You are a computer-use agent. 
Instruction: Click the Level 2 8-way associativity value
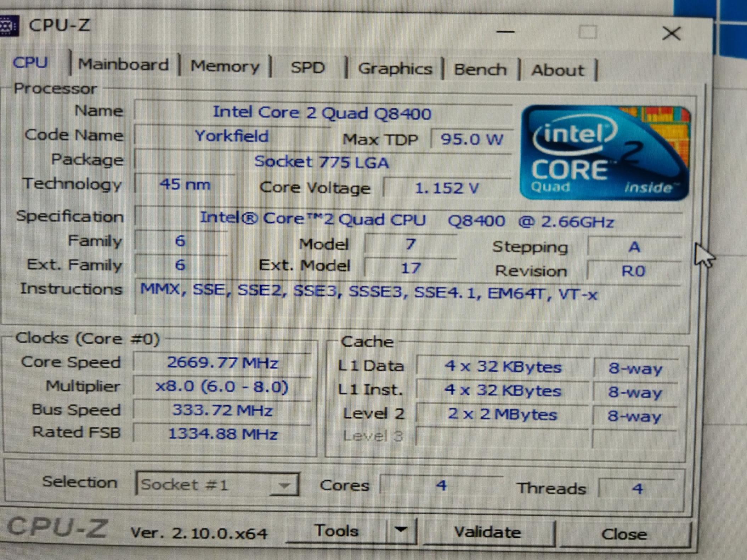635,416
